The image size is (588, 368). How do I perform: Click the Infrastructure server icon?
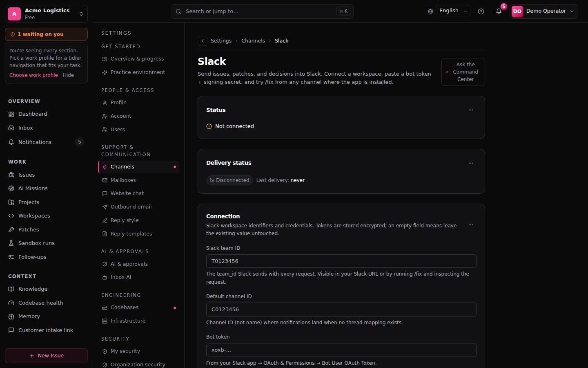point(105,321)
